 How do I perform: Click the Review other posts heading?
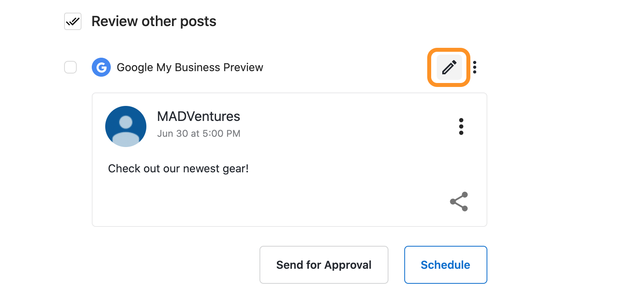pos(154,21)
